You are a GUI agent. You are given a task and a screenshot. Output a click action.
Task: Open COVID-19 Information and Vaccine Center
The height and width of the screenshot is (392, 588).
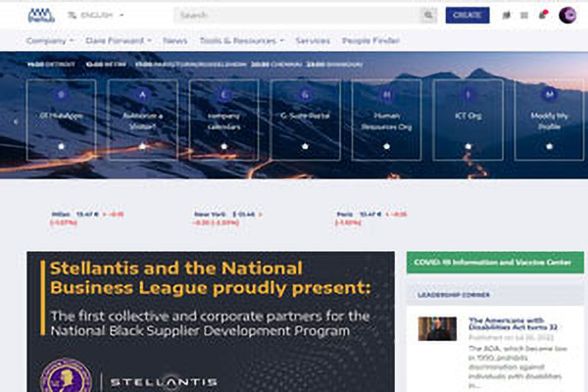495,263
